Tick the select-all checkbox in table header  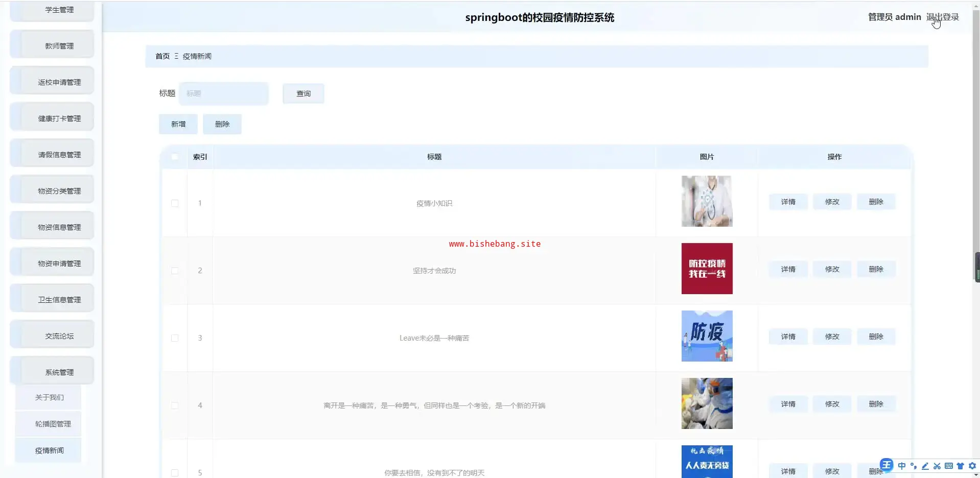coord(175,157)
